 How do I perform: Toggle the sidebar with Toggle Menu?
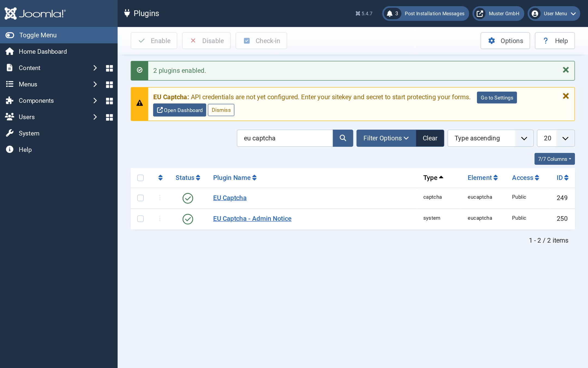[59, 35]
